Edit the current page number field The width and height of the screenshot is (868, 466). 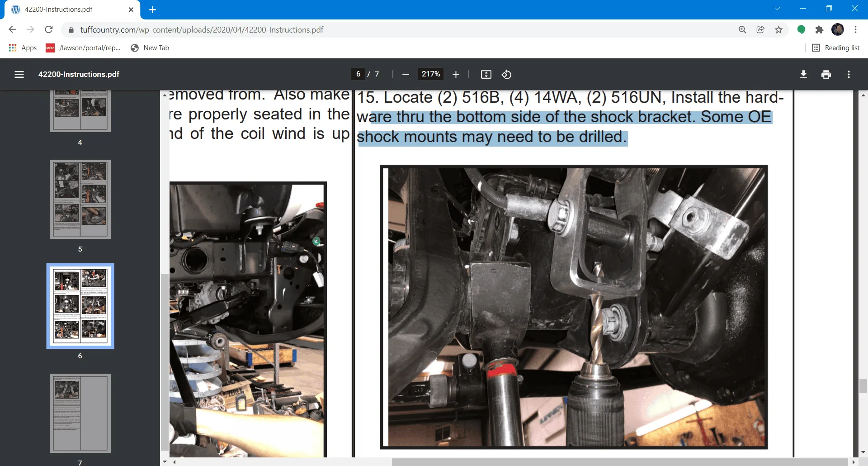click(x=358, y=74)
